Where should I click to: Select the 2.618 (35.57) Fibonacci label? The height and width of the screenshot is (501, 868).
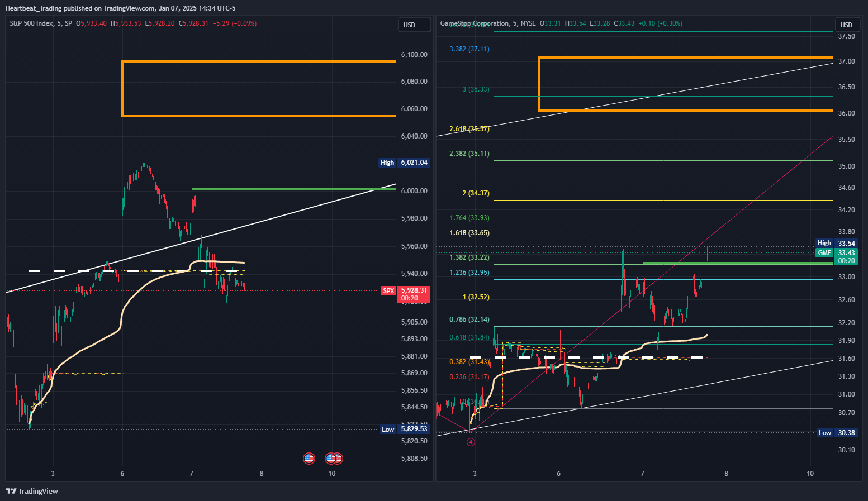pyautogui.click(x=469, y=129)
